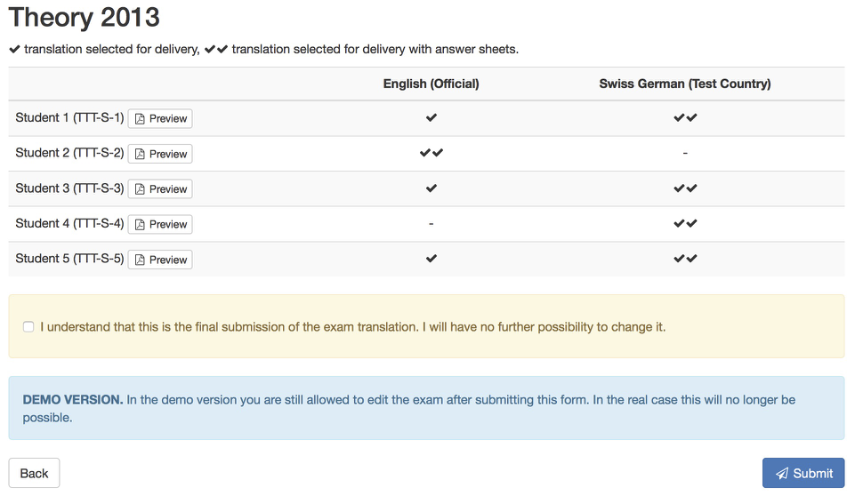Click the paper plane icon on Submit

pos(782,474)
